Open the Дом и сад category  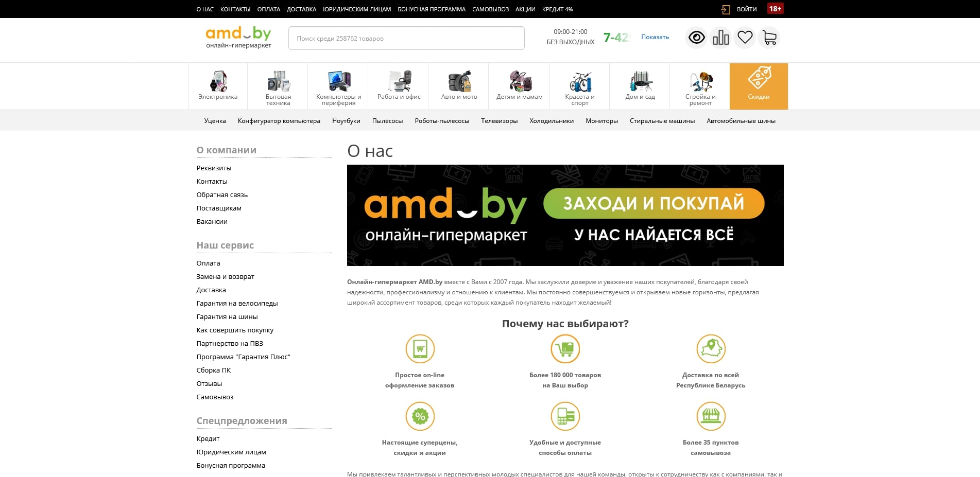pyautogui.click(x=640, y=86)
